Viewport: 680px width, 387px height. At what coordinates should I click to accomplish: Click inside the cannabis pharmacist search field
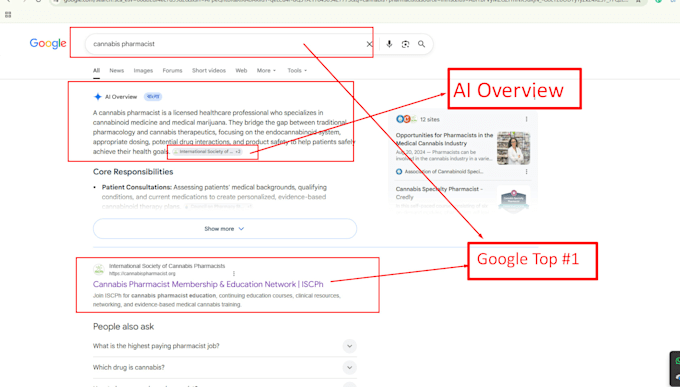[x=226, y=44]
